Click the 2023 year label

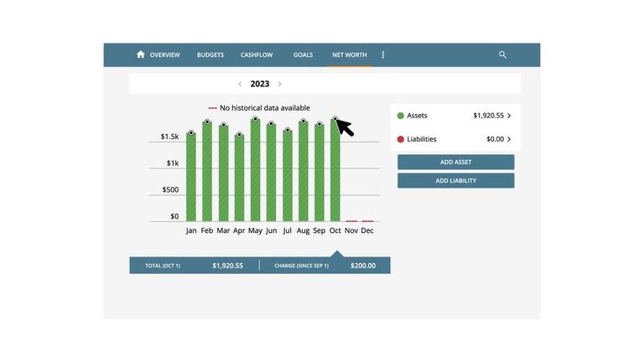pyautogui.click(x=260, y=84)
